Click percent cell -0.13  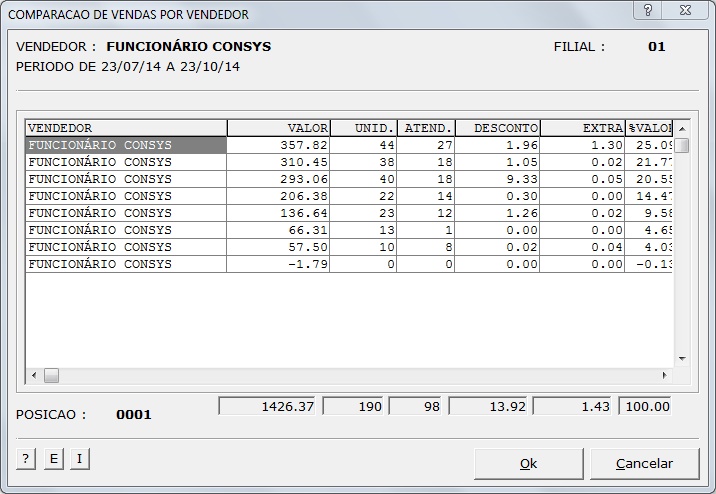(649, 264)
